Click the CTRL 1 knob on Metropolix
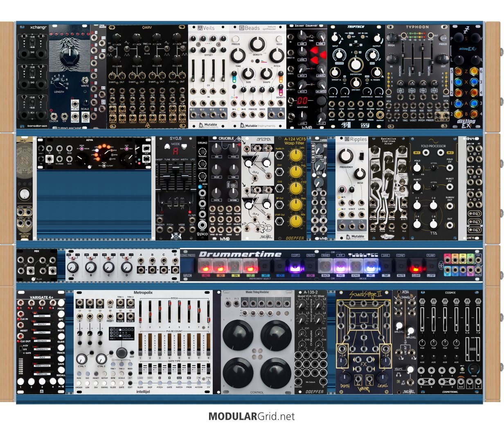The height and width of the screenshot is (425, 504). tap(81, 359)
